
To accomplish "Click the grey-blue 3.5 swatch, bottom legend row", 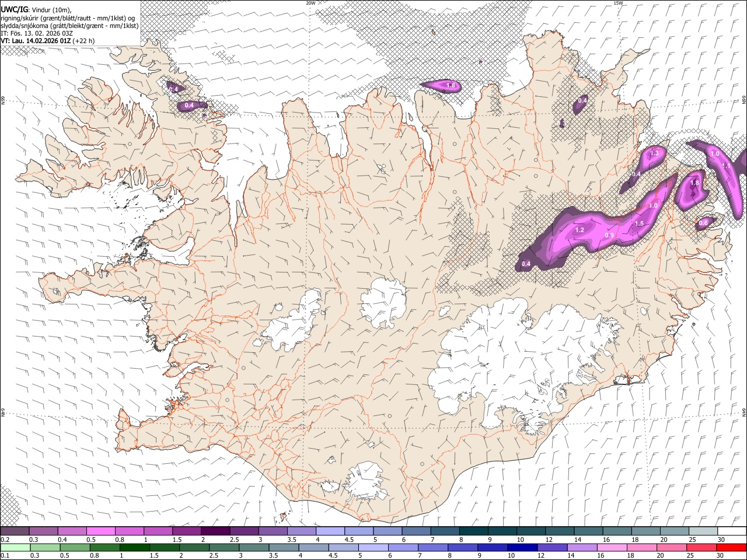I will pos(283,547).
